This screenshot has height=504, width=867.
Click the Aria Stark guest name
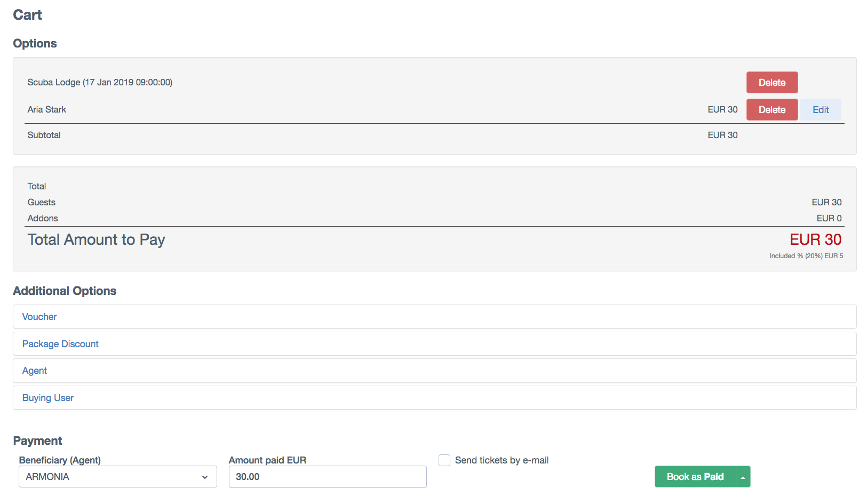coord(47,109)
